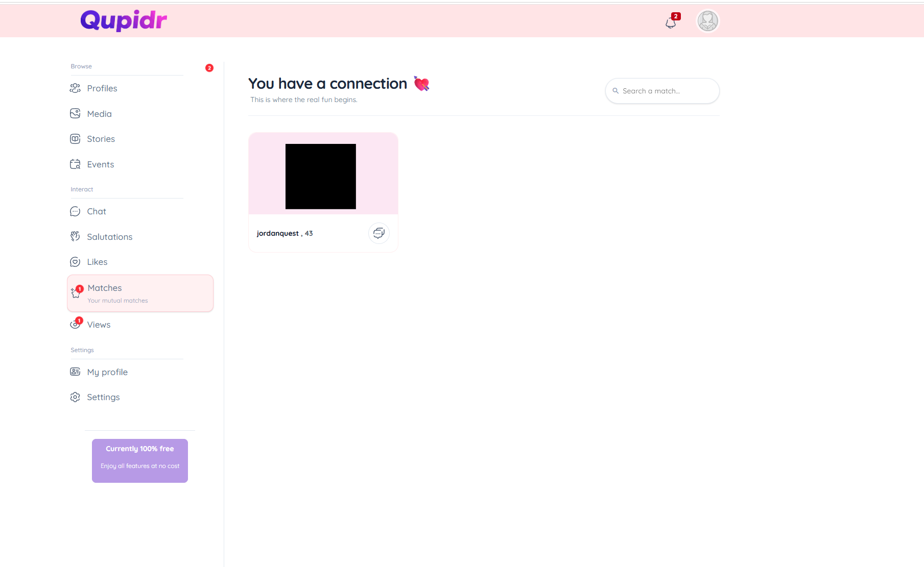Screen dimensions: 924x567
Task: Click the notification bell icon
Action: click(671, 22)
